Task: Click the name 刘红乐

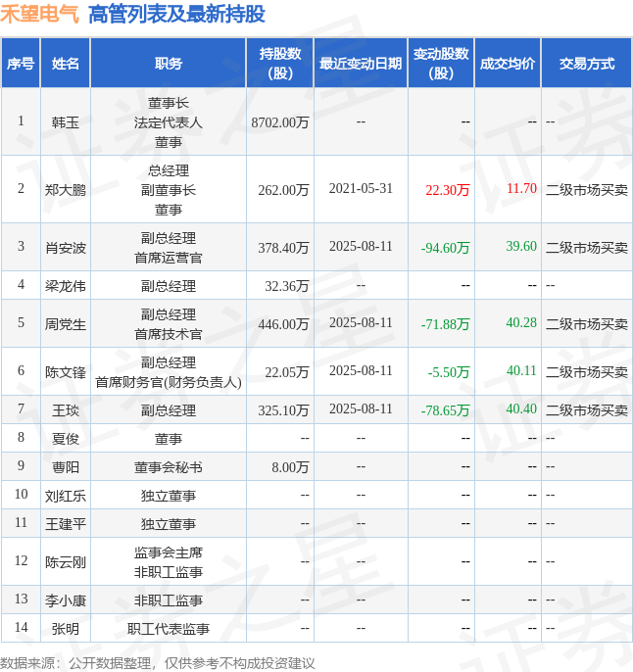Action: (65, 496)
